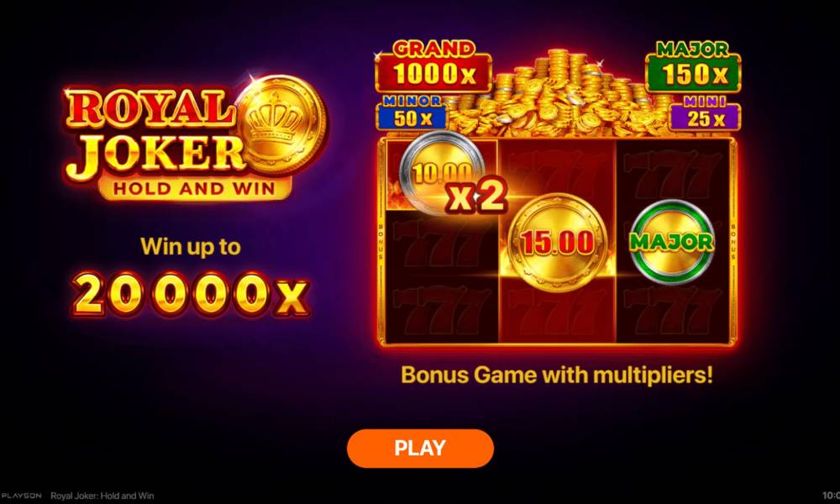This screenshot has width=840, height=504.
Task: Click the bottom-right 777 reel cell
Action: tap(672, 312)
